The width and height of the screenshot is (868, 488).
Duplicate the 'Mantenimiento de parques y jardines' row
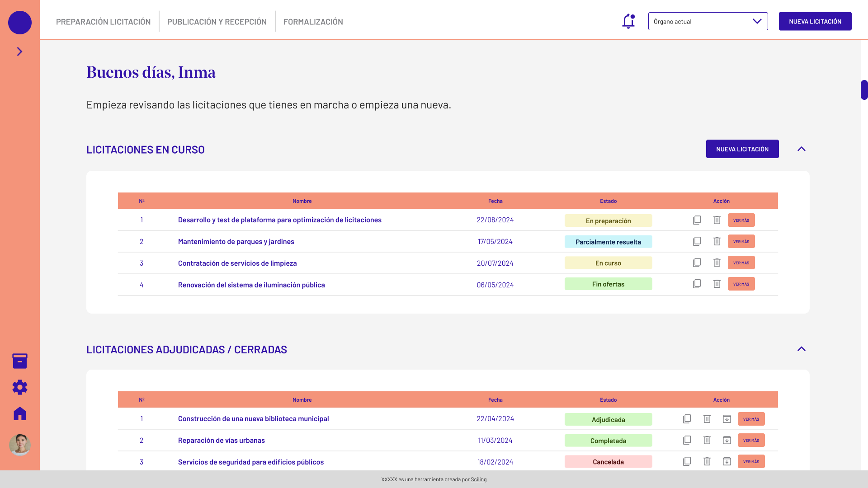697,241
